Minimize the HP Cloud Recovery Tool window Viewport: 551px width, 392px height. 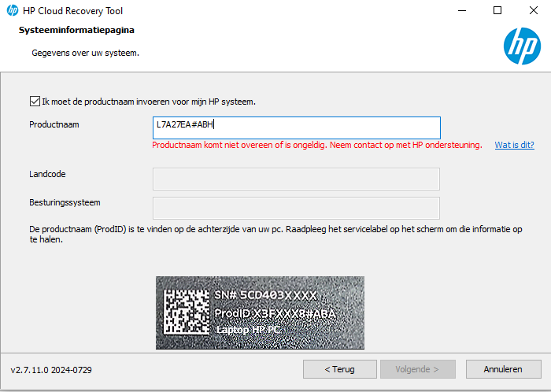462,10
